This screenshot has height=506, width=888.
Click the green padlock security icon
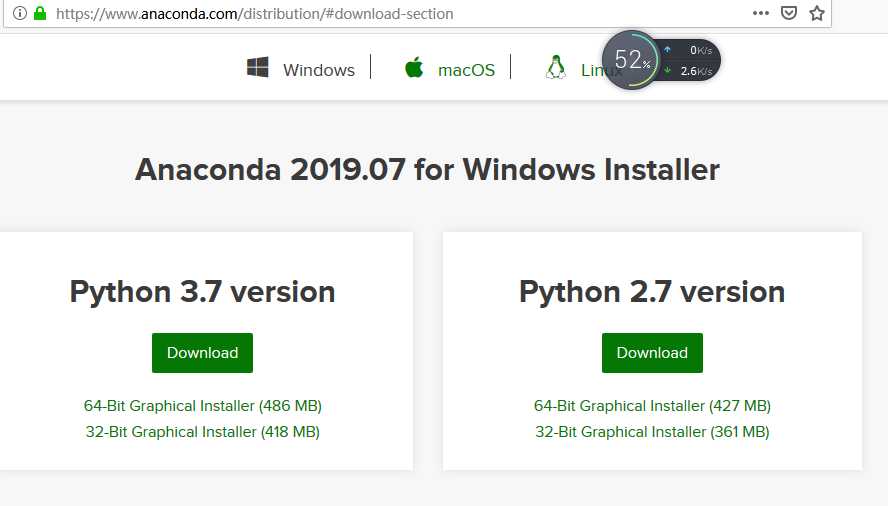tap(40, 14)
